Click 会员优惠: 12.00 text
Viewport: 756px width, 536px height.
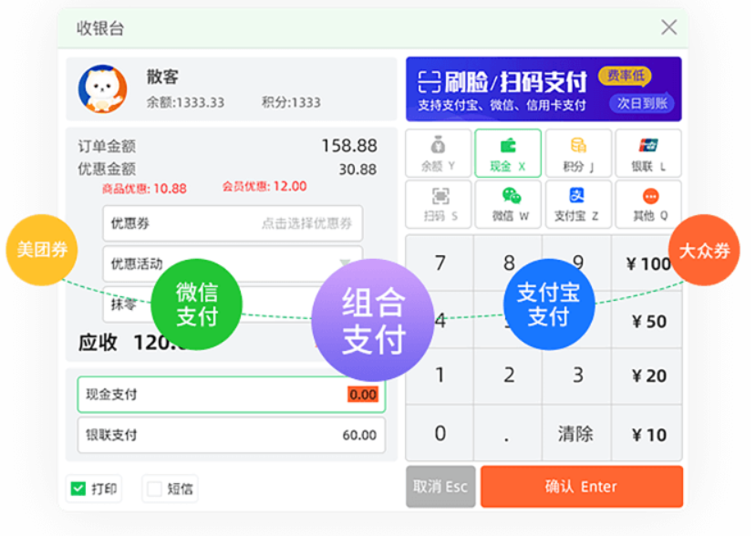(x=264, y=187)
